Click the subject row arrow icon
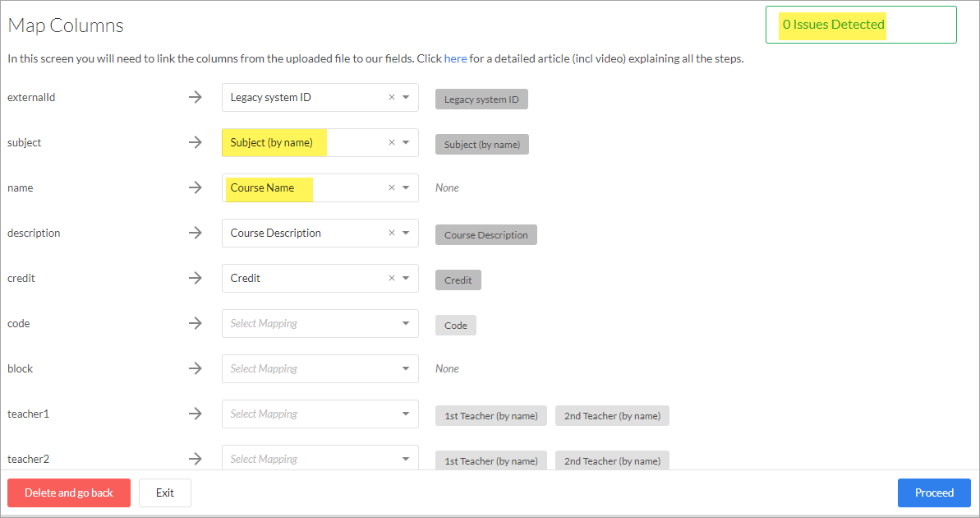 (196, 142)
